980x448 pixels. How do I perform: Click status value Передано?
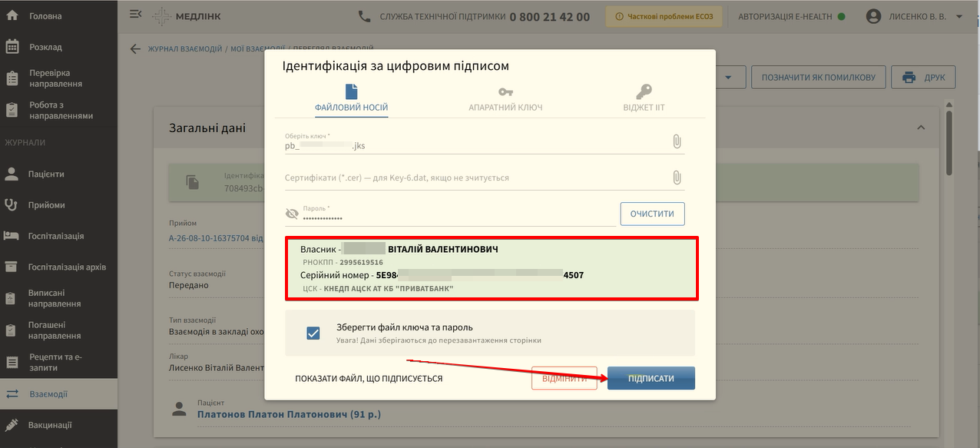pyautogui.click(x=189, y=285)
